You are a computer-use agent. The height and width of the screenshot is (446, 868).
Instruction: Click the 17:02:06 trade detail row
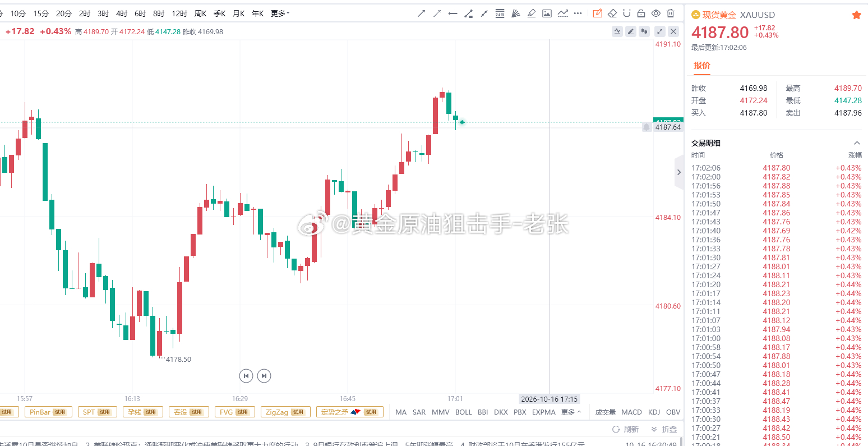777,168
